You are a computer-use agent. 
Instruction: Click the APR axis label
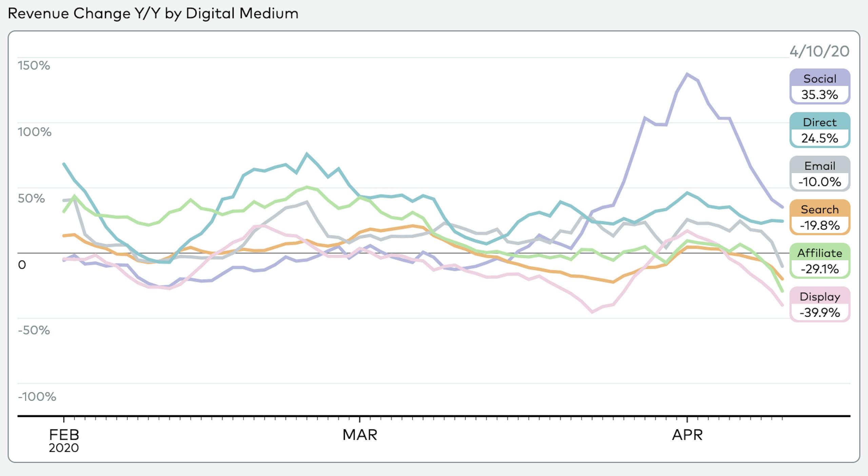687,435
